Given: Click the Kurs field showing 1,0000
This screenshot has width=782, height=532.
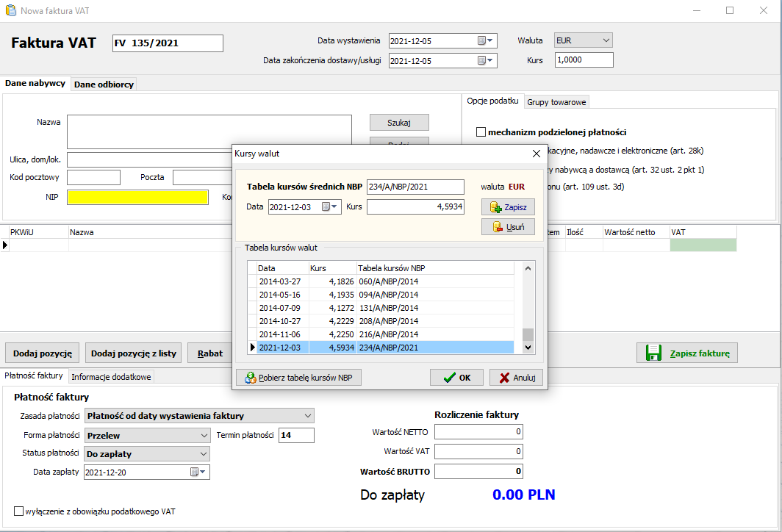Looking at the screenshot, I should [584, 60].
